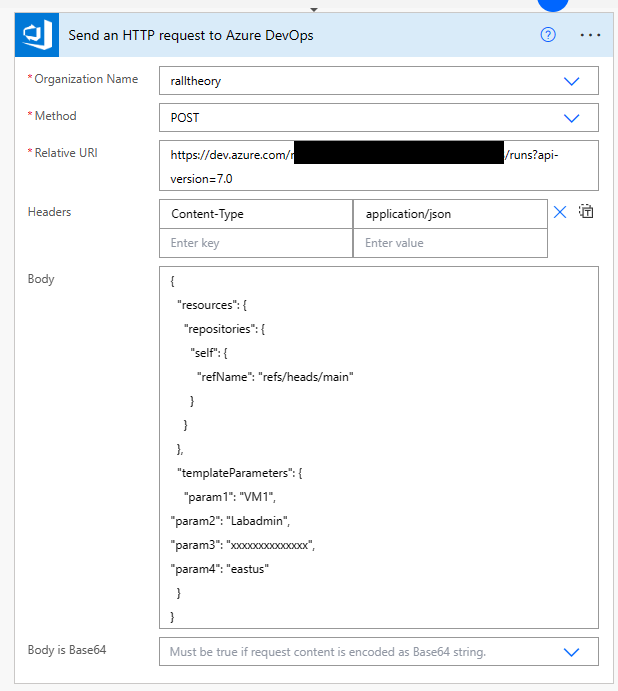Click the Relative URI input field
Image resolution: width=618 pixels, height=691 pixels.
click(379, 166)
